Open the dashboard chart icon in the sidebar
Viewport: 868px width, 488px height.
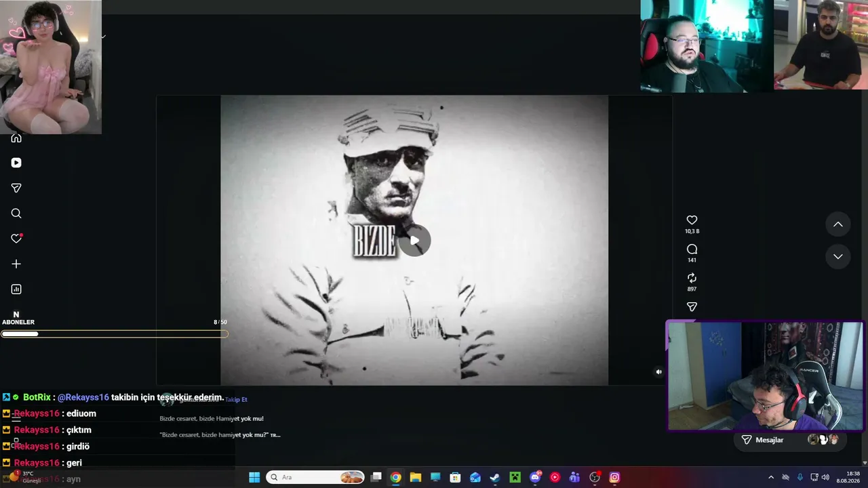pyautogui.click(x=16, y=289)
